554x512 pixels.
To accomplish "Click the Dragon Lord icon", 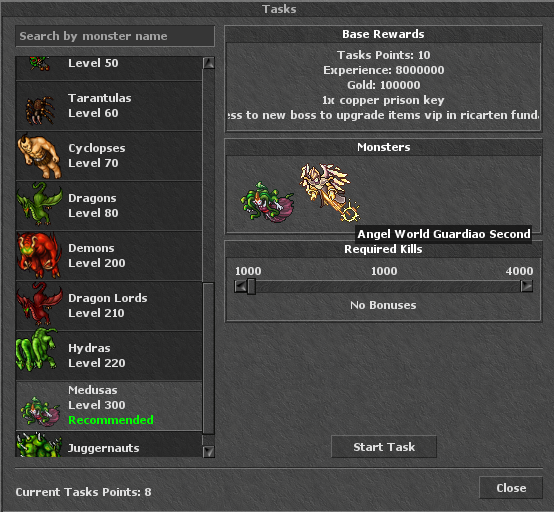I will pyautogui.click(x=39, y=304).
